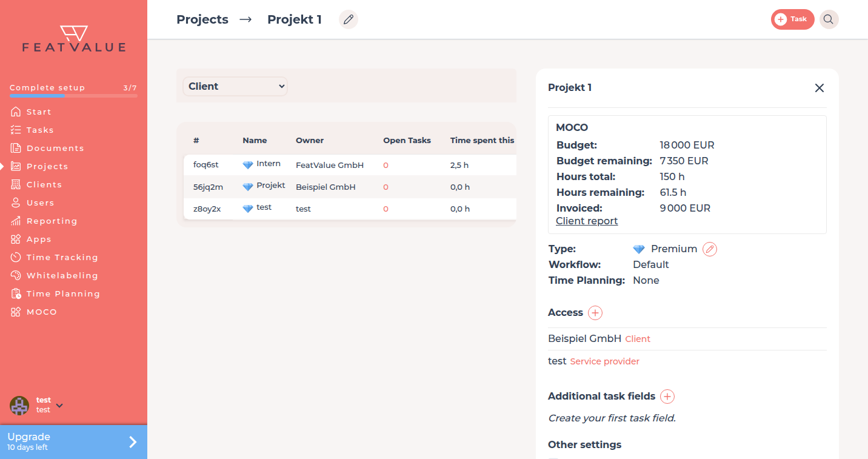Image resolution: width=868 pixels, height=459 pixels.
Task: Expand the test user account menu
Action: point(59,406)
